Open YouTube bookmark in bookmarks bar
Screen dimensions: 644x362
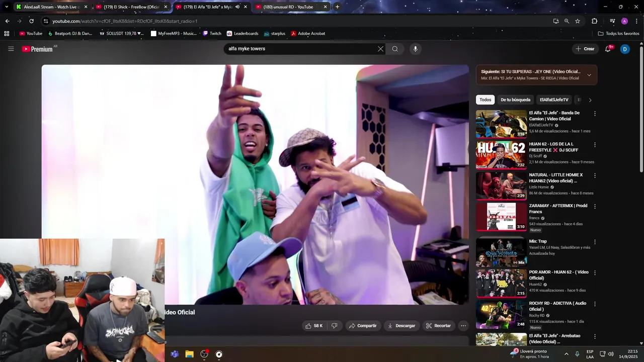click(31, 34)
